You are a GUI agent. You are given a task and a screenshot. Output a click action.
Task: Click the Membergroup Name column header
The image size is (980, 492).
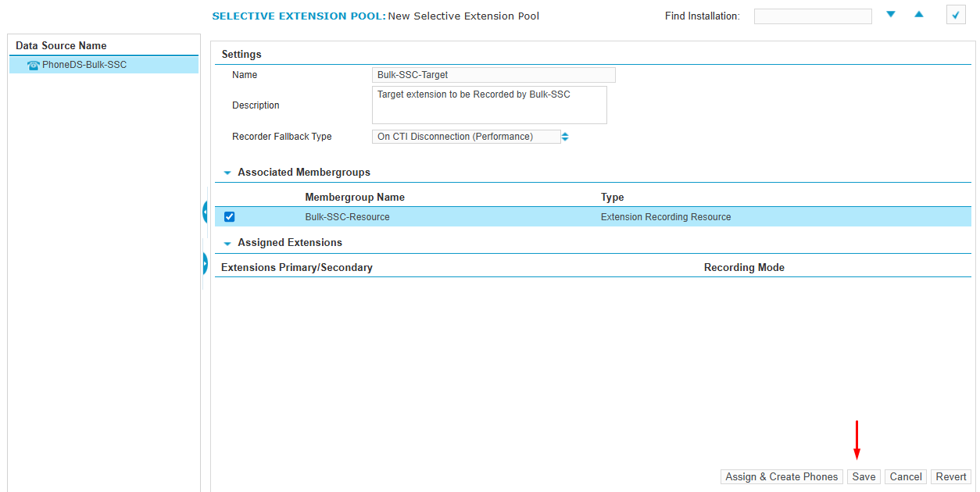(x=355, y=197)
